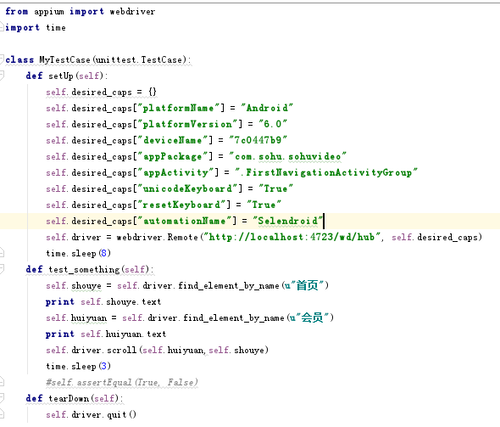Click "quit()" in self.driver.quit()
Image resolution: width=500 pixels, height=427 pixels.
pos(121,414)
